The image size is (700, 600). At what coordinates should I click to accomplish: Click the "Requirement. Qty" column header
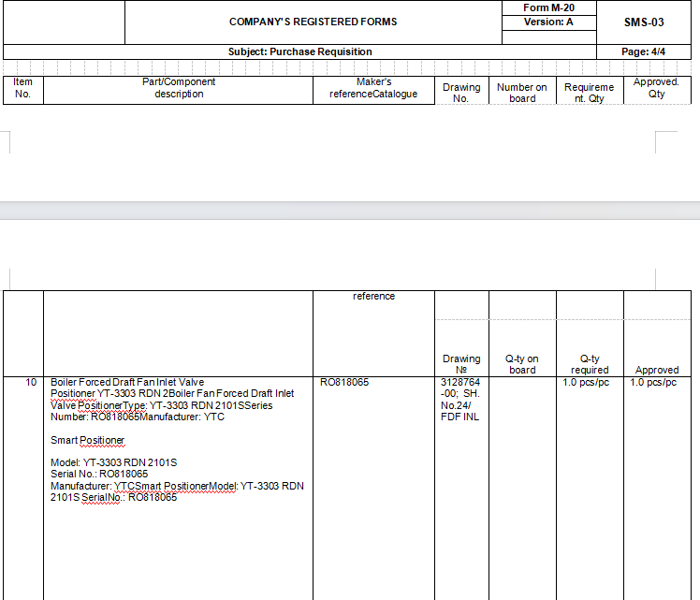point(590,93)
